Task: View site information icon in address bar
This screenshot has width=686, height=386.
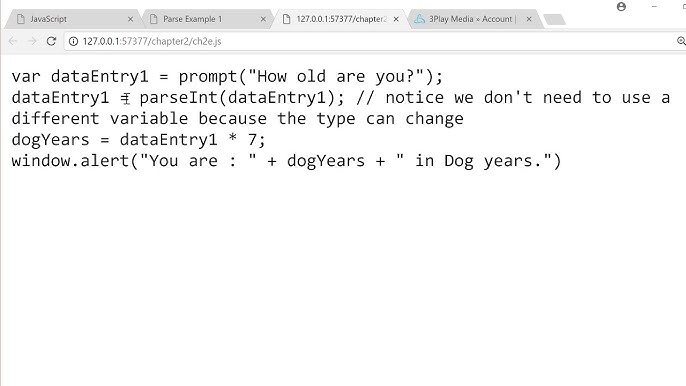Action: 74,41
